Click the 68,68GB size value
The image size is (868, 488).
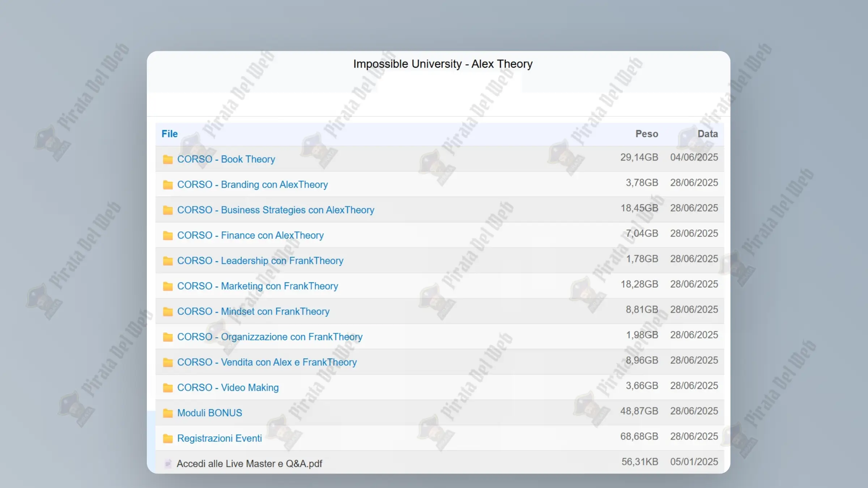click(639, 436)
